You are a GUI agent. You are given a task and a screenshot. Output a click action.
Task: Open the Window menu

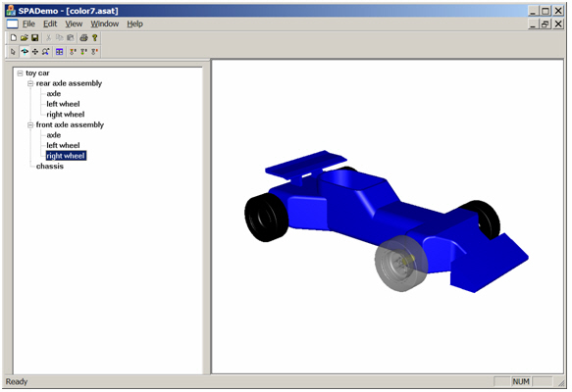tap(105, 24)
